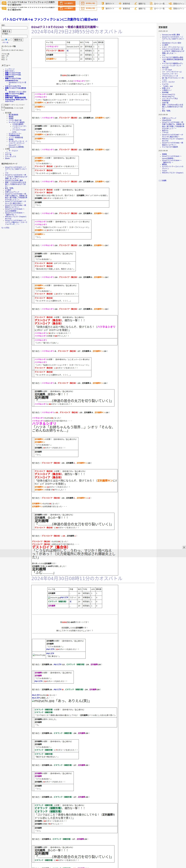Open the (タグ一覧) link under tag search
186x868 pixels.
click(x=5, y=42)
